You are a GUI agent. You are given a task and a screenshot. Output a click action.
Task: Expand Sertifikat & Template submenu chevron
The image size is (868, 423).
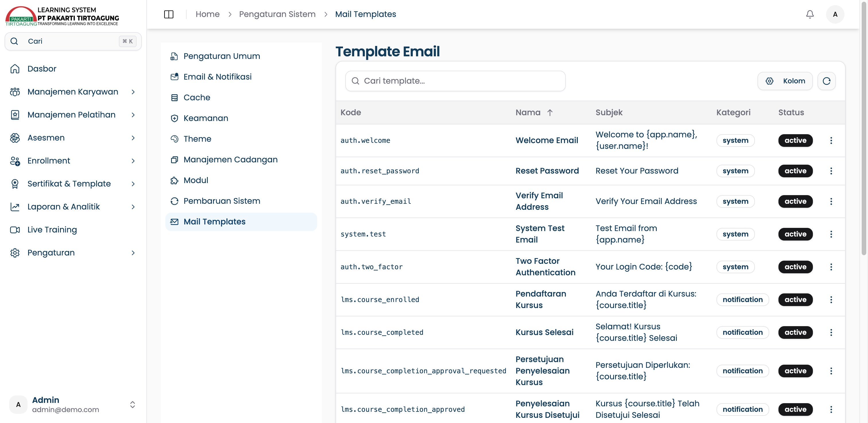[133, 184]
